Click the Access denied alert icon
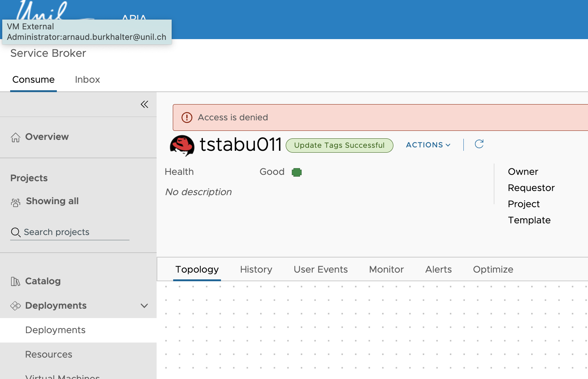The height and width of the screenshot is (379, 588). (x=187, y=118)
